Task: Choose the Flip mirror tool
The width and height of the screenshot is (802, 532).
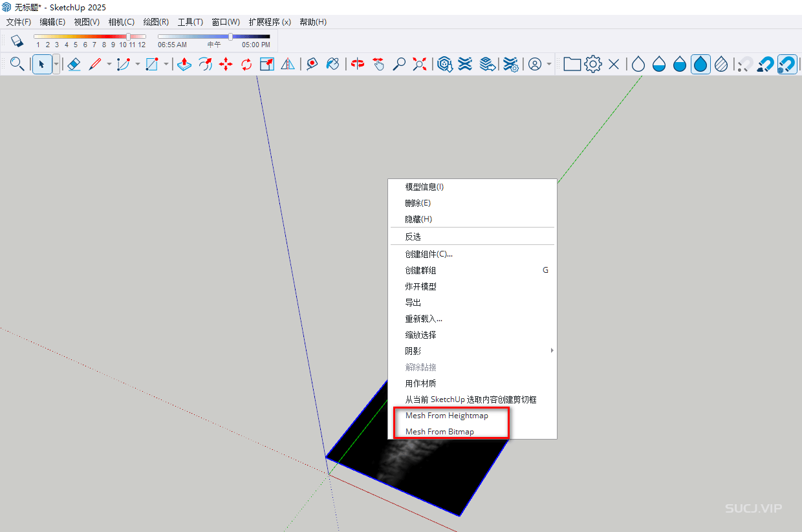Action: (288, 64)
